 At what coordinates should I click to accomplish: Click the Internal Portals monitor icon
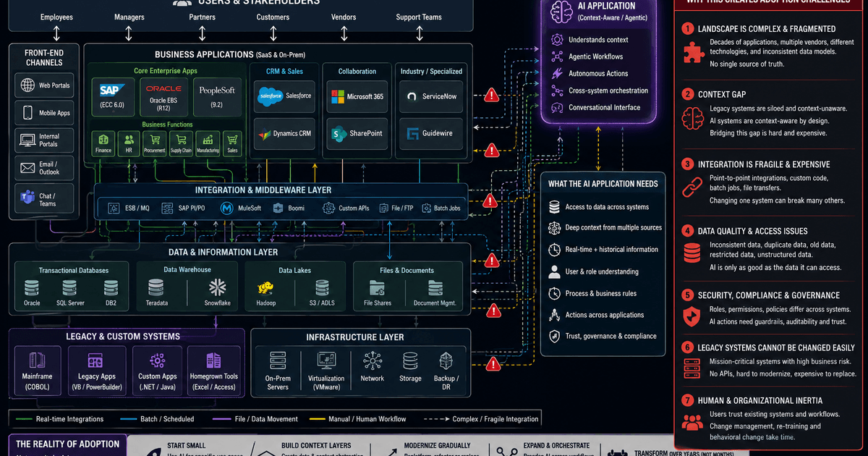pos(27,140)
